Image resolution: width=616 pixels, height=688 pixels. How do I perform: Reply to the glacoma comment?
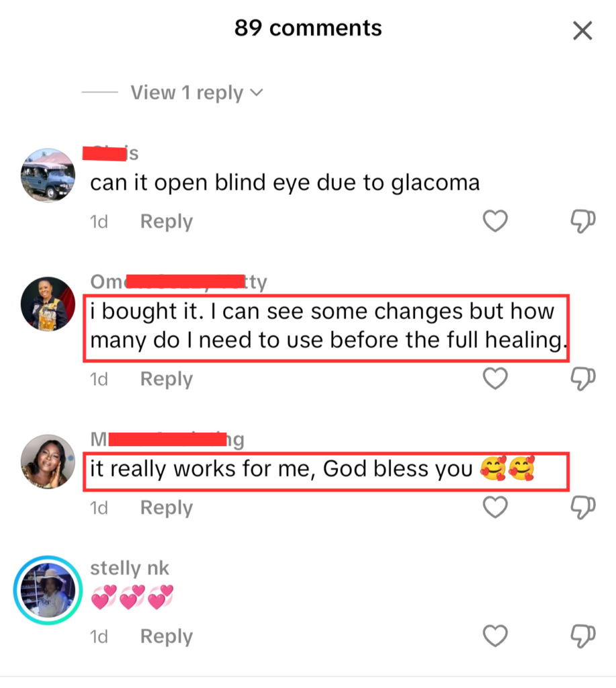(x=167, y=221)
